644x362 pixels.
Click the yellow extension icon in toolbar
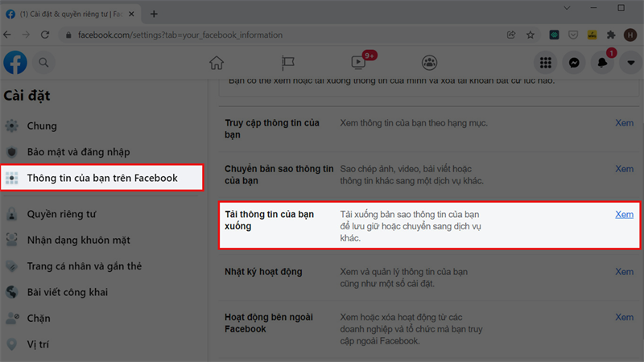[592, 35]
